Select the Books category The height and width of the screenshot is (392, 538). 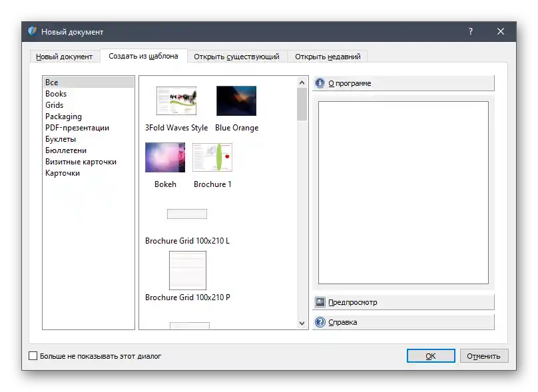click(x=88, y=94)
